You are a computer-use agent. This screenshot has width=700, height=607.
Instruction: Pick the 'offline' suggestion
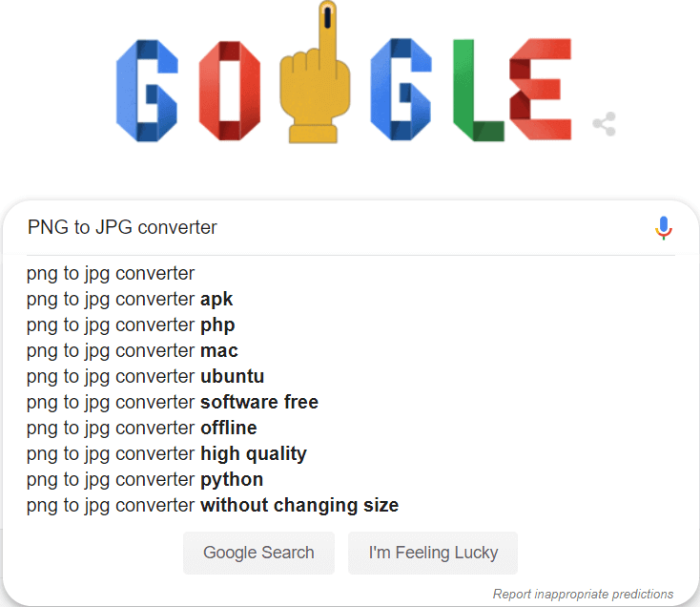(x=141, y=429)
